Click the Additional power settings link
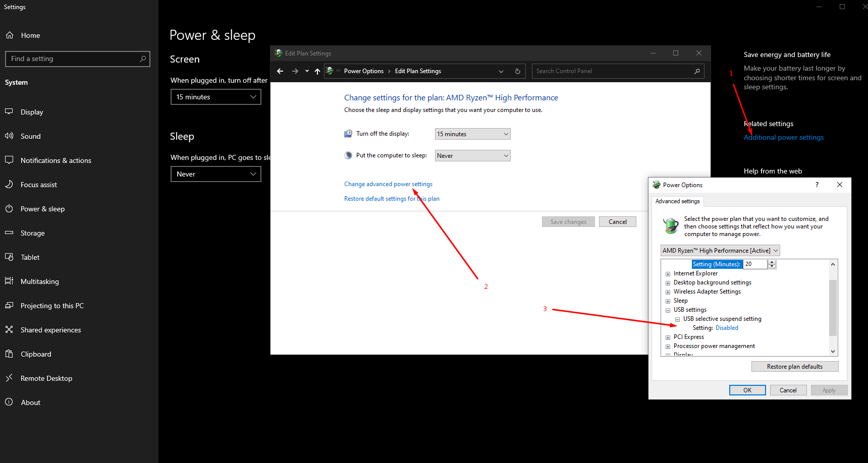The image size is (868, 463). click(x=783, y=137)
